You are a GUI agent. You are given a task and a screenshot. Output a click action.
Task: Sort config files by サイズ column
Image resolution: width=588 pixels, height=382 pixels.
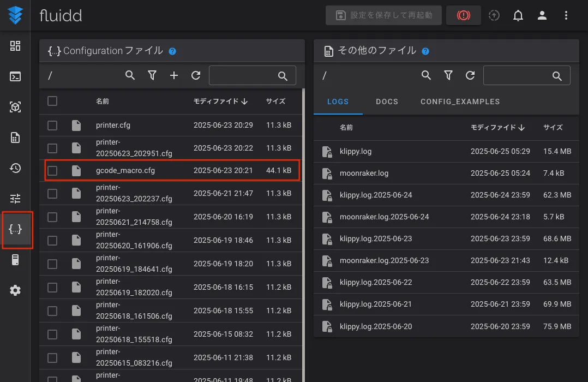(275, 101)
